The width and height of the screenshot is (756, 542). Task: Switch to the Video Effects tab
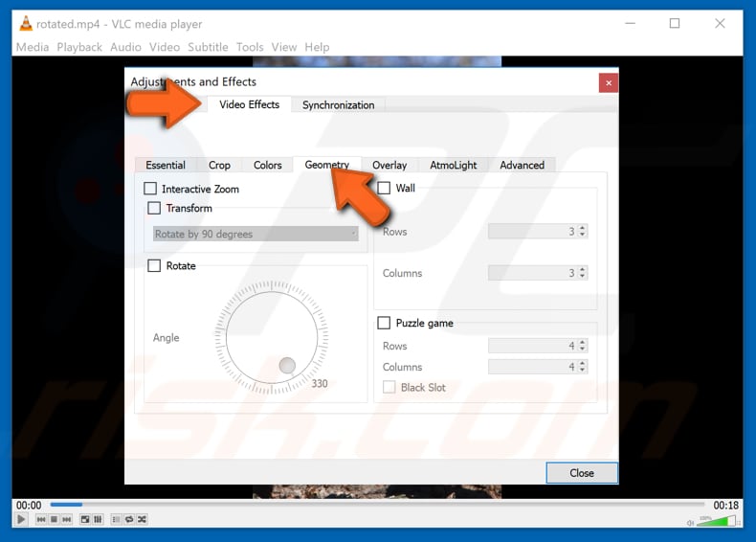(x=249, y=104)
